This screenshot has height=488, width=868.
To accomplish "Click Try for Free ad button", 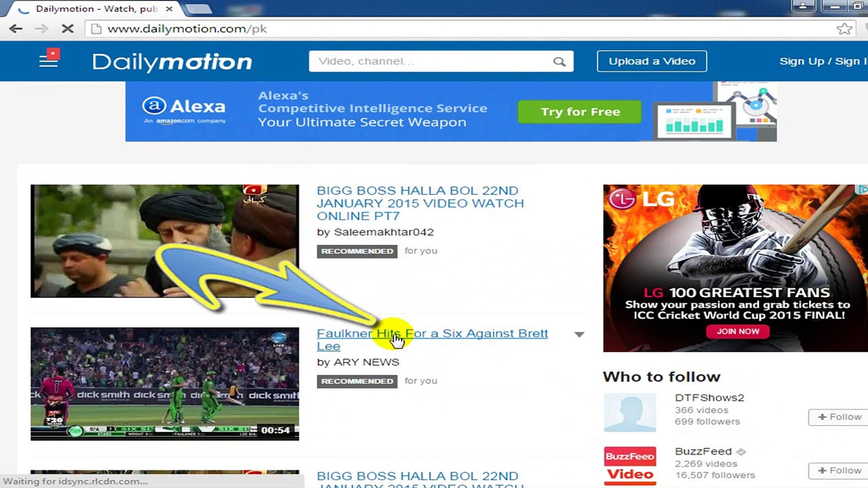I will (x=580, y=112).
